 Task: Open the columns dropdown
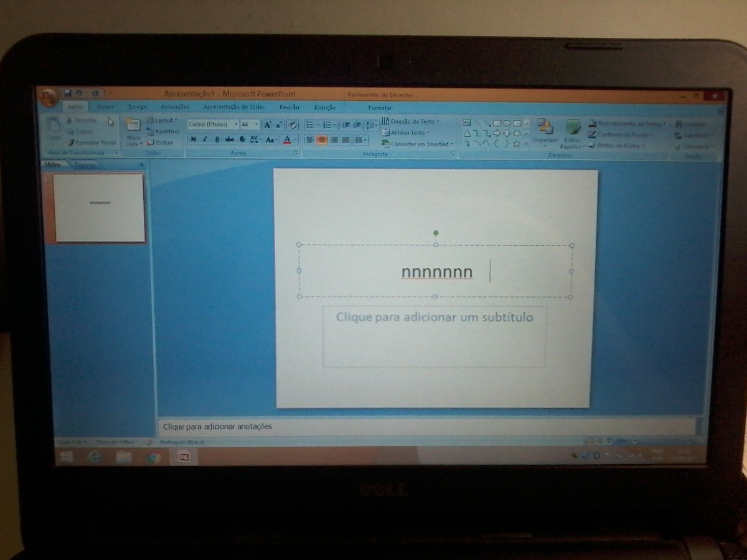point(361,140)
